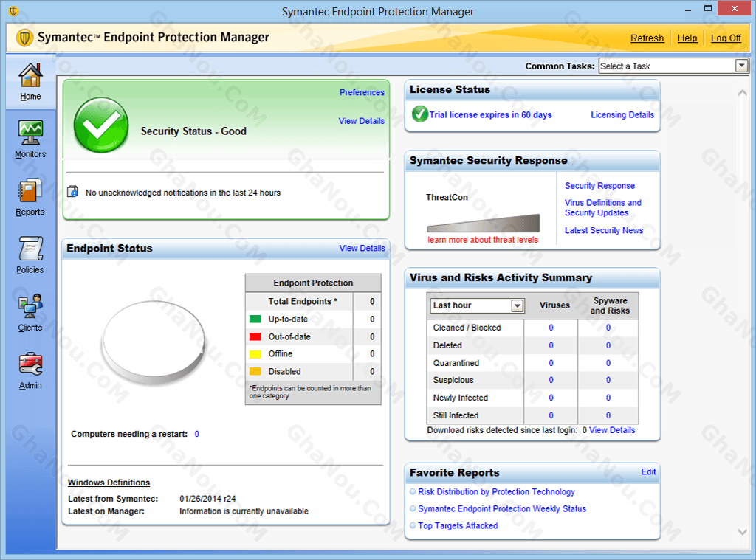Click the shield icon in the title bar

tap(13, 11)
